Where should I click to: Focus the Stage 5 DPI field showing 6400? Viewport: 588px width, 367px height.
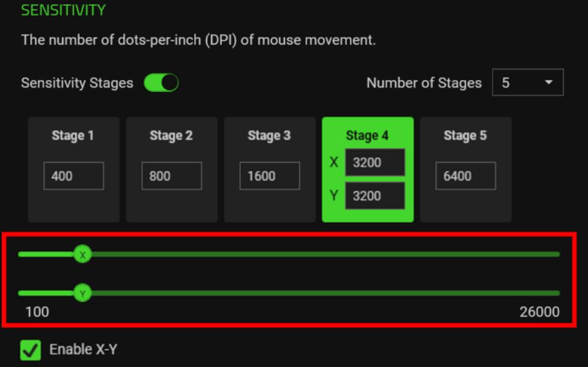pos(465,176)
